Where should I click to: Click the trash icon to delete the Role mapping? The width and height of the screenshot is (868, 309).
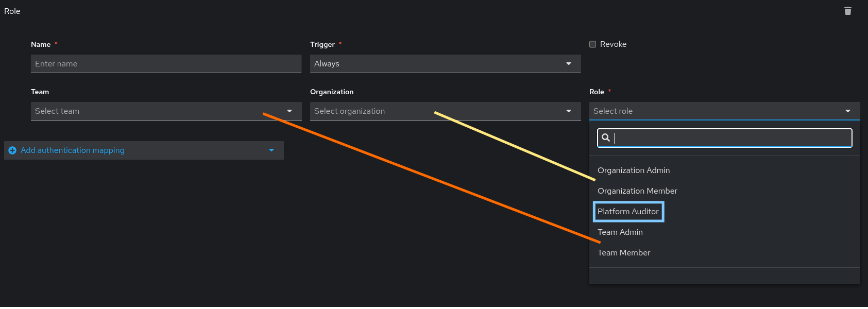point(848,11)
